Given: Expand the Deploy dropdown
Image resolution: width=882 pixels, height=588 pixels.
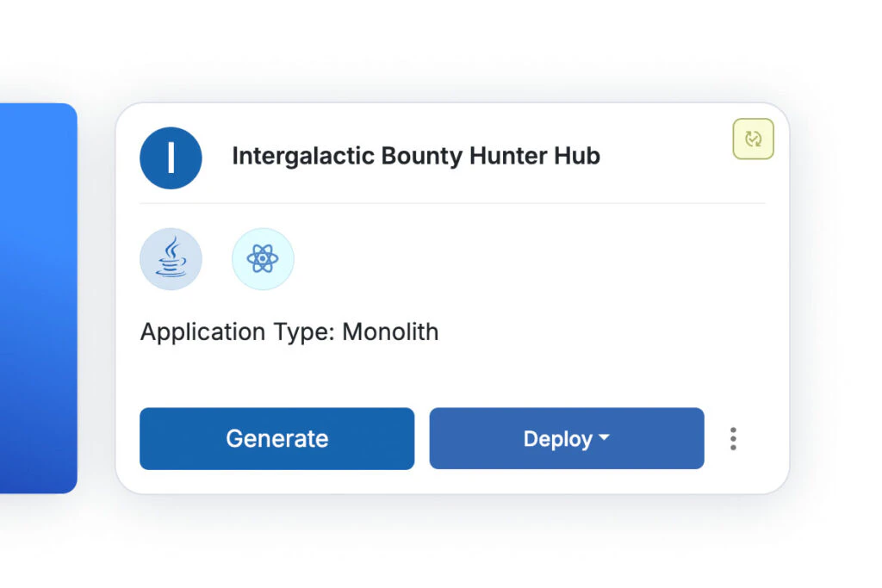Looking at the screenshot, I should pyautogui.click(x=566, y=438).
